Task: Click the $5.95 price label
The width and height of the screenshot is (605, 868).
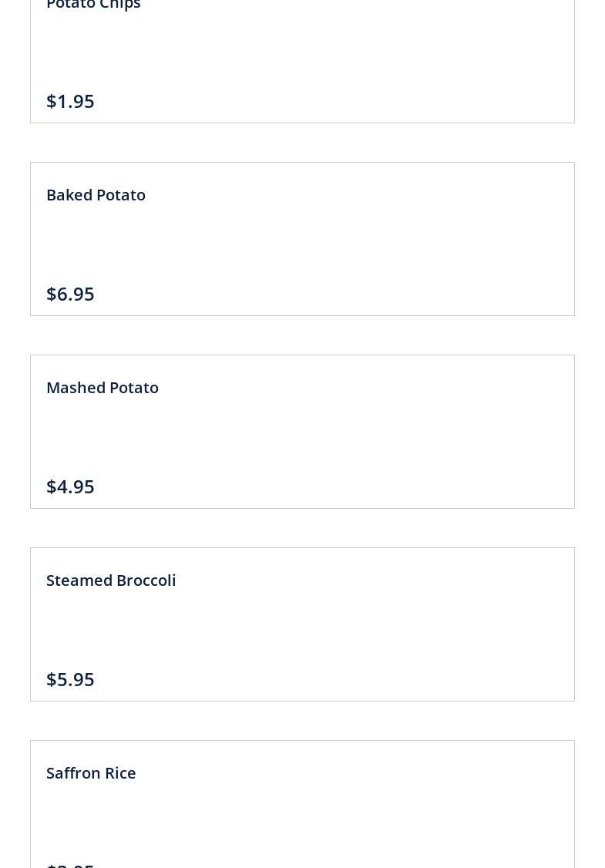Action: (x=70, y=679)
